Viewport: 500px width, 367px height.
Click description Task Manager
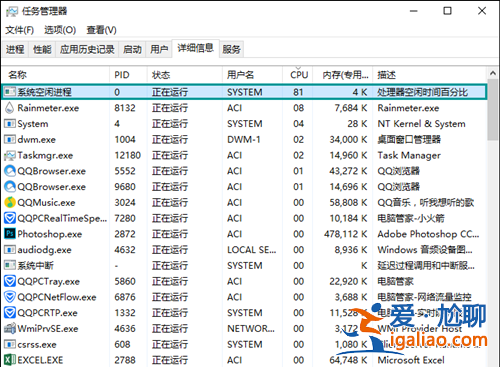(409, 155)
